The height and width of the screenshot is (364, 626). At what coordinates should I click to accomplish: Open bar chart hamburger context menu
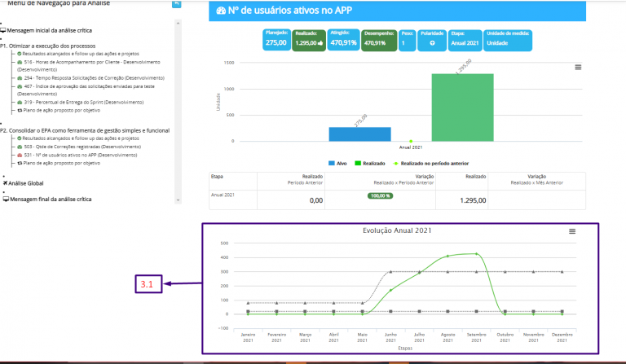[578, 68]
